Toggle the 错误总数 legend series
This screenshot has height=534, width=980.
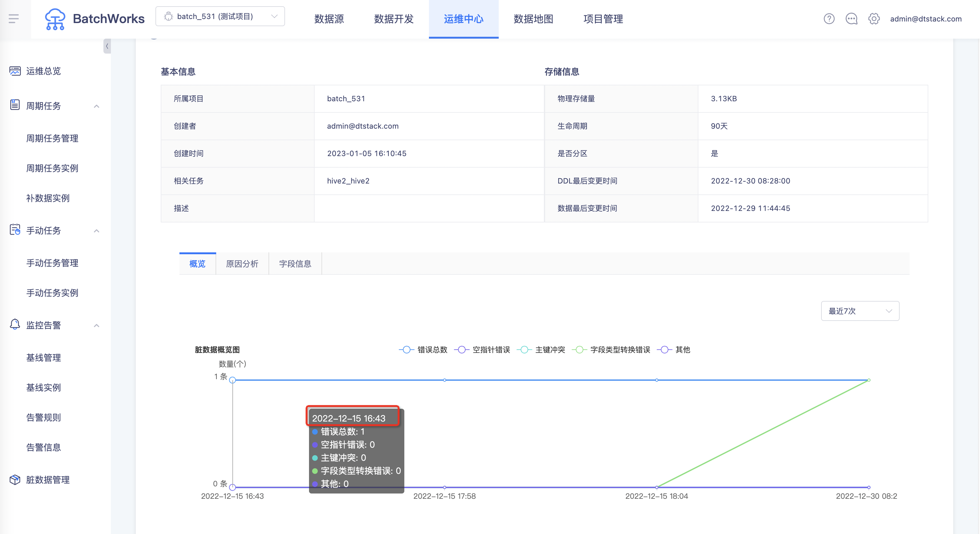coord(423,349)
